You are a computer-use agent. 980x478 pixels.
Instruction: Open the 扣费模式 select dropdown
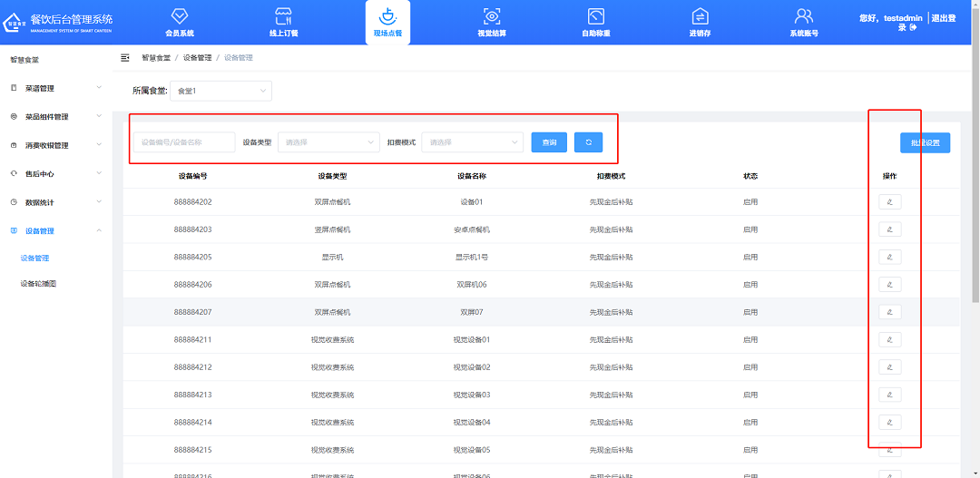[472, 142]
